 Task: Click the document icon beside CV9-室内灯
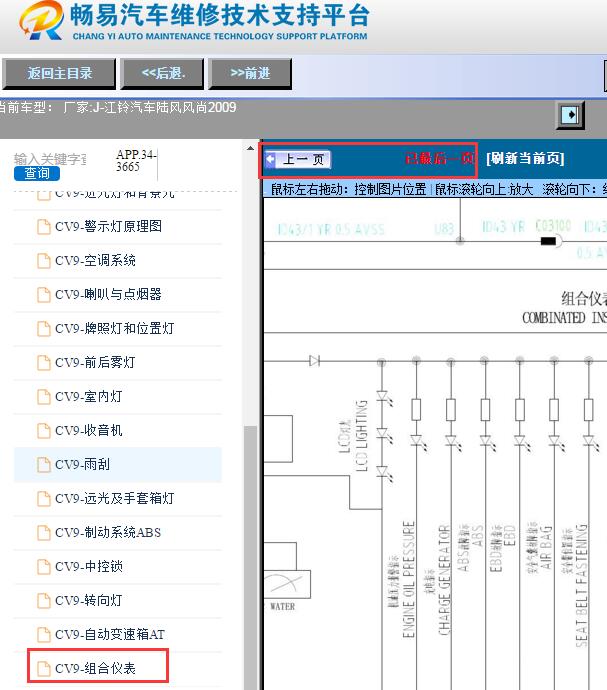tap(43, 396)
